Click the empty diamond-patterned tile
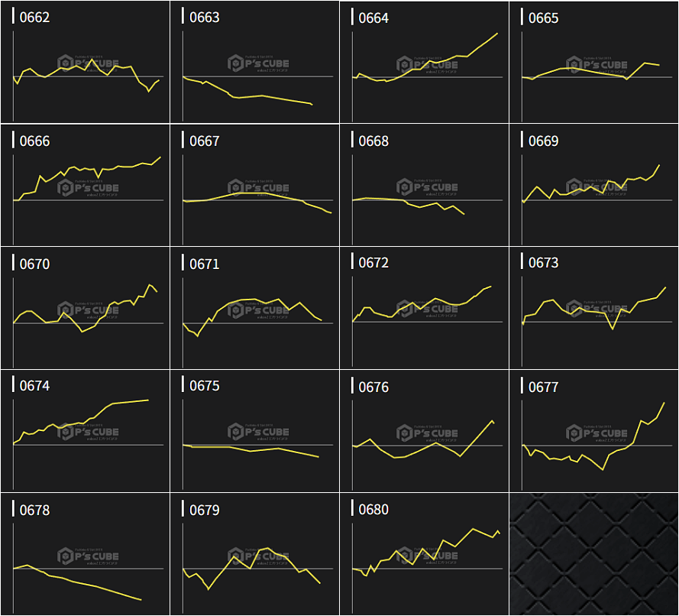Screen dimensions: 679x616 (x=593, y=554)
